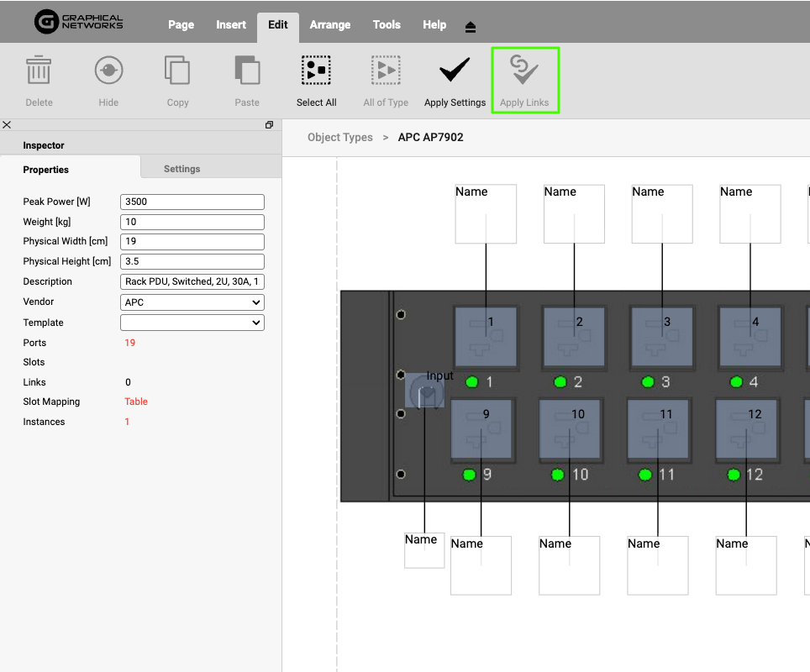This screenshot has width=810, height=672.
Task: Collapse the ribbon with eject icon
Action: click(x=471, y=27)
